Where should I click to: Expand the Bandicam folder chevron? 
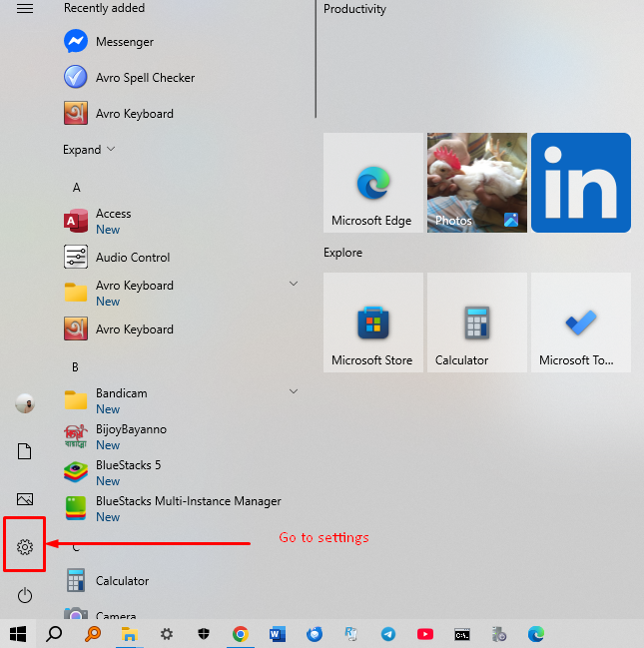pos(294,391)
